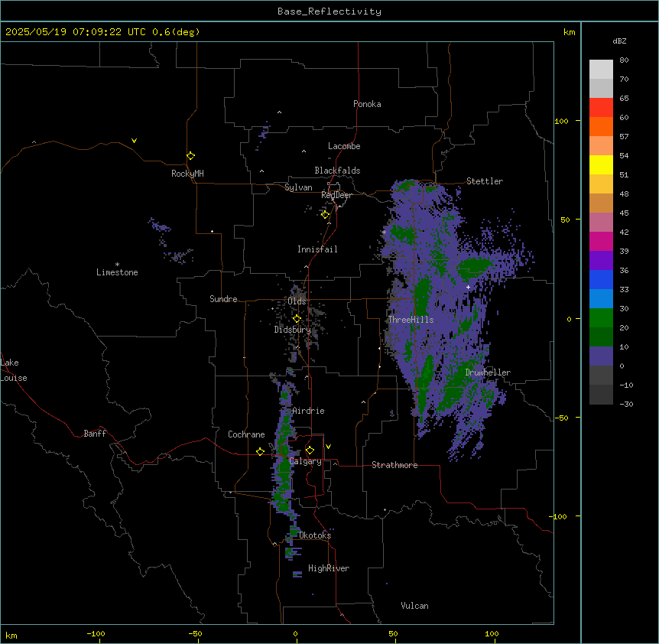
Task: Select the slate-purple 10–0 dBZ legend swatch
Action: pyautogui.click(x=601, y=356)
